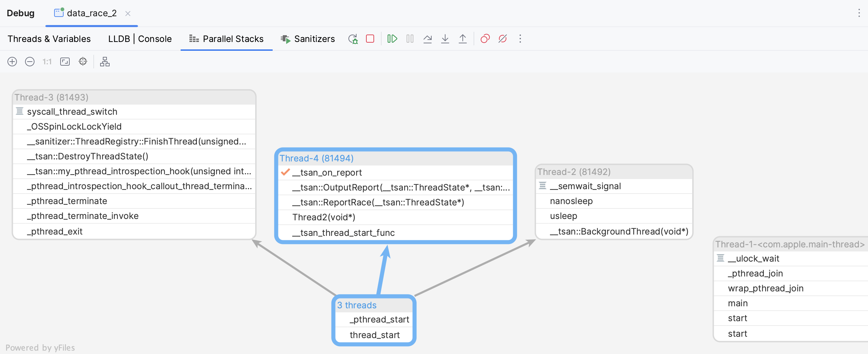Screen dimensions: 868x354
Task: Click the Step Into icon
Action: pyautogui.click(x=445, y=39)
